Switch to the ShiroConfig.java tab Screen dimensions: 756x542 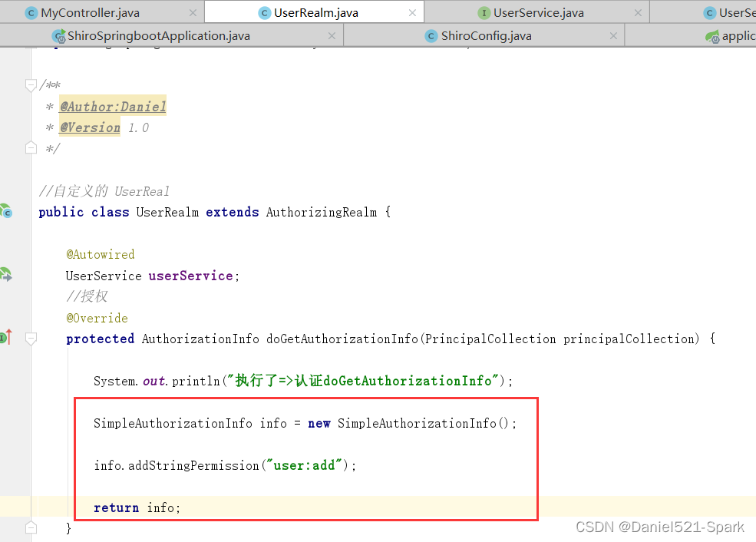coord(484,35)
